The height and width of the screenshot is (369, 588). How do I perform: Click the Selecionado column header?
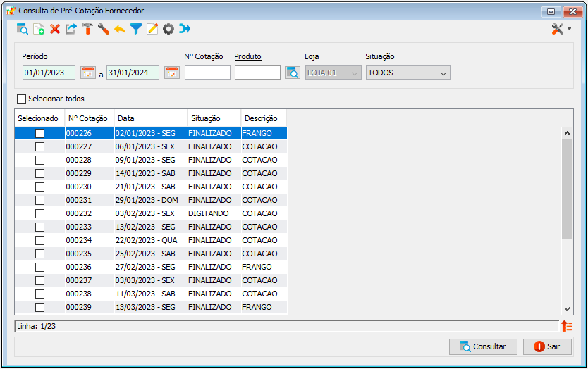click(39, 118)
